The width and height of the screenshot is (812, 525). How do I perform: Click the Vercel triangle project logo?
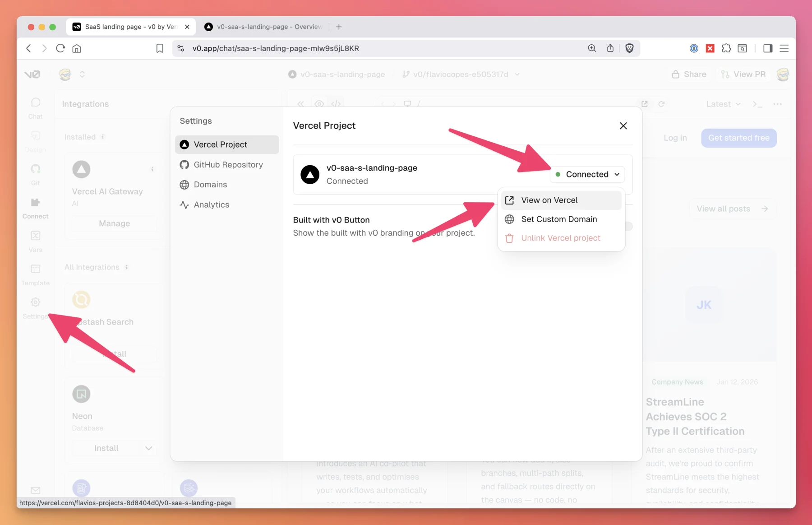(310, 175)
